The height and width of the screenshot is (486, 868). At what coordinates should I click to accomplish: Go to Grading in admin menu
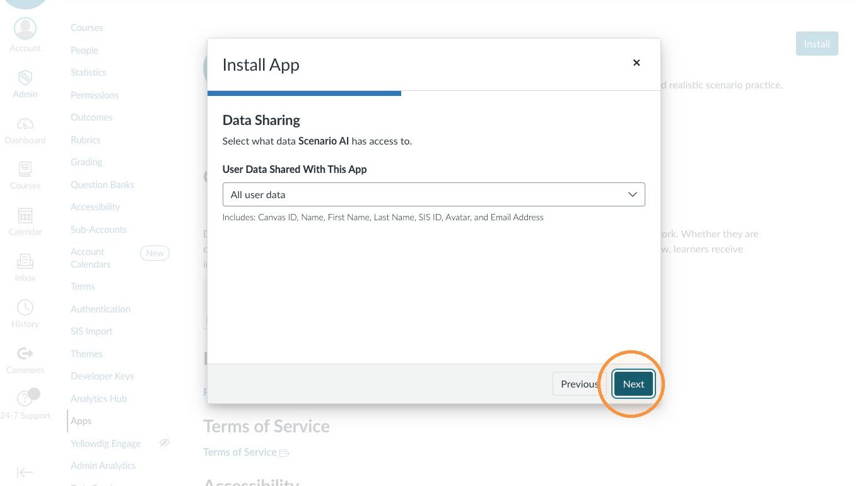(86, 162)
